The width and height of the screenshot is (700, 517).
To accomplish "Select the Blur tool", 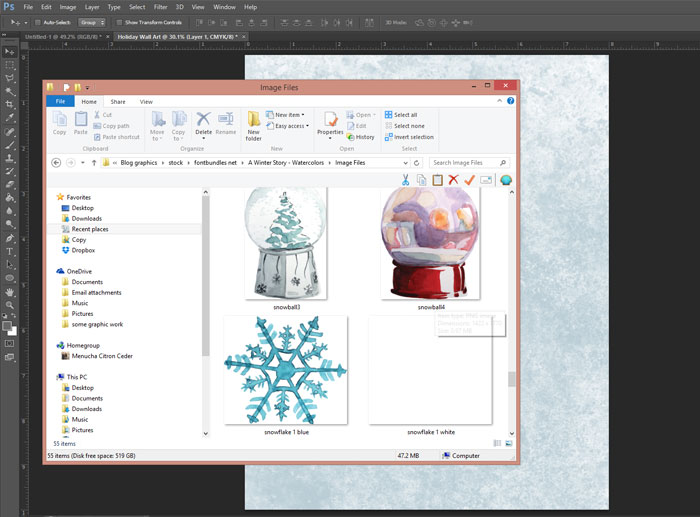I will coord(9,211).
